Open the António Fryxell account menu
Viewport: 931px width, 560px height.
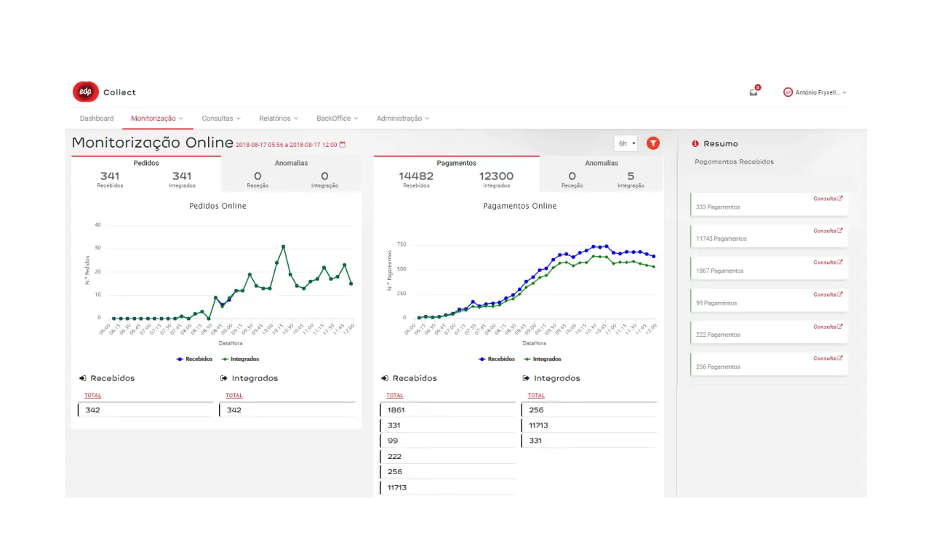815,92
